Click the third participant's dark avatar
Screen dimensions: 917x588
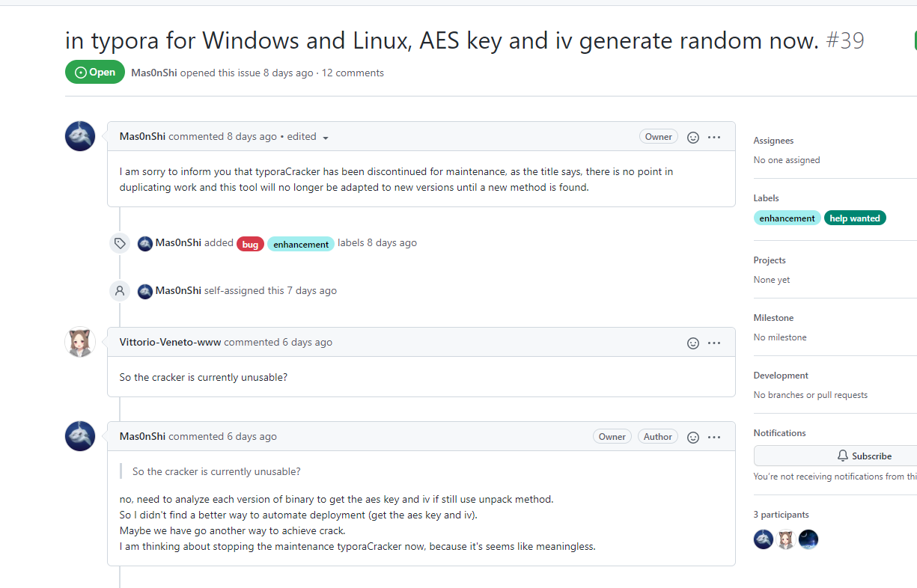click(x=808, y=539)
